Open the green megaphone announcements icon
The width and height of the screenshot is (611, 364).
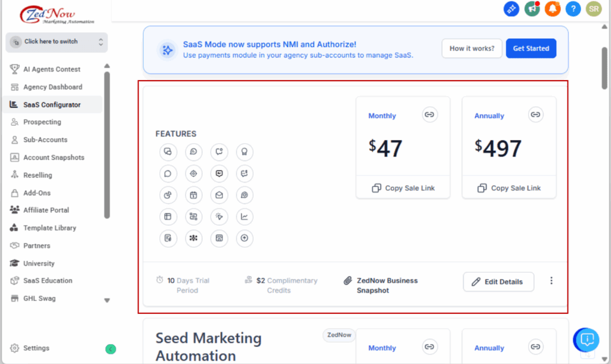click(532, 8)
